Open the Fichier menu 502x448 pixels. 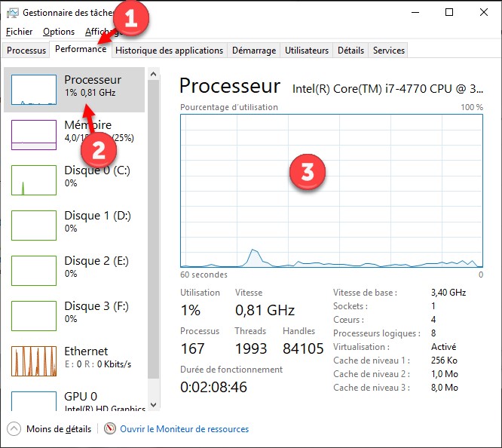pos(19,32)
